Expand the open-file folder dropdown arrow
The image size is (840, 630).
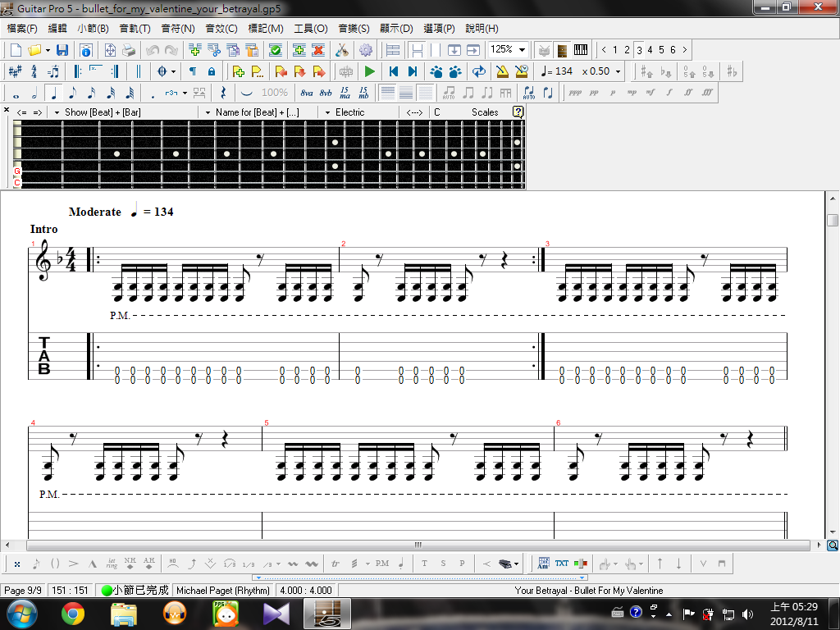(48, 50)
